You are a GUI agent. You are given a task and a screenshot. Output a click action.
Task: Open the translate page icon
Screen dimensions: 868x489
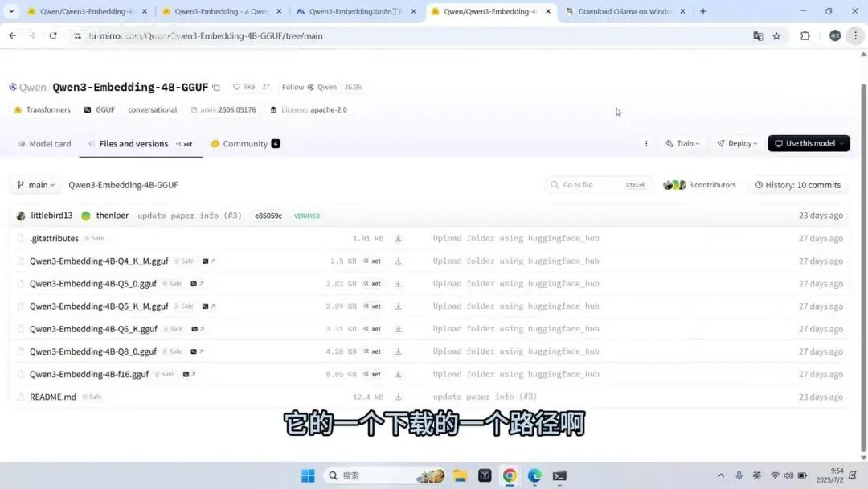[758, 36]
